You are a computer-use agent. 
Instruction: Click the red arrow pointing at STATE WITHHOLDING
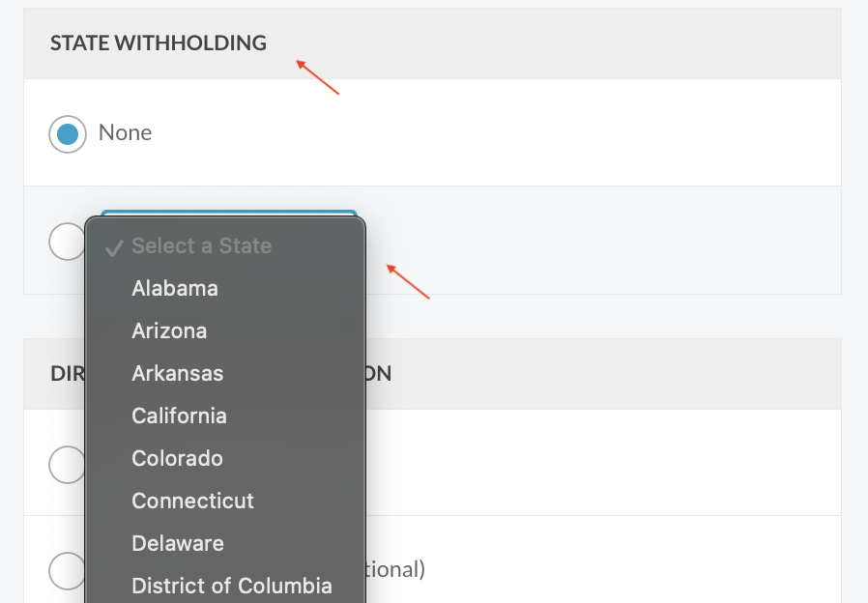(317, 77)
